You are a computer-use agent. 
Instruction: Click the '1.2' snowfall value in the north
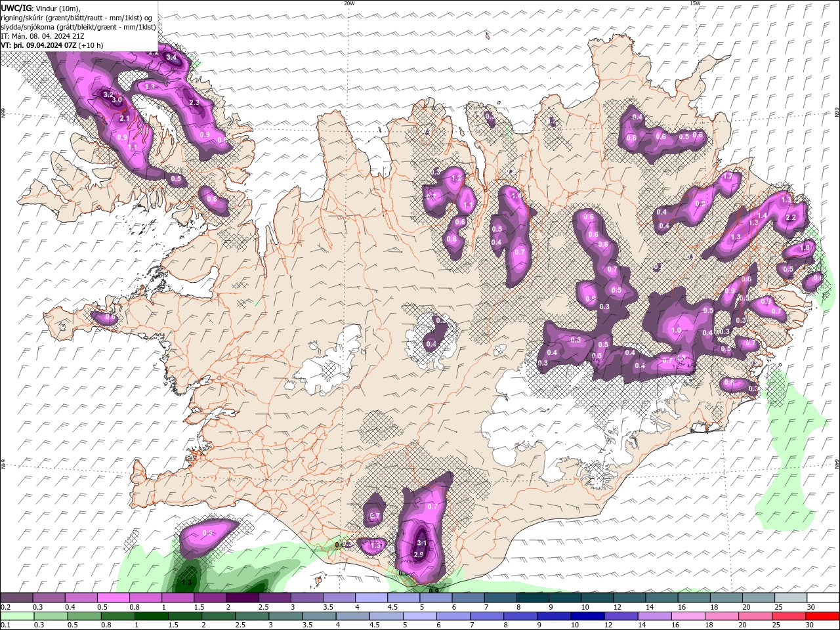pyautogui.click(x=456, y=178)
